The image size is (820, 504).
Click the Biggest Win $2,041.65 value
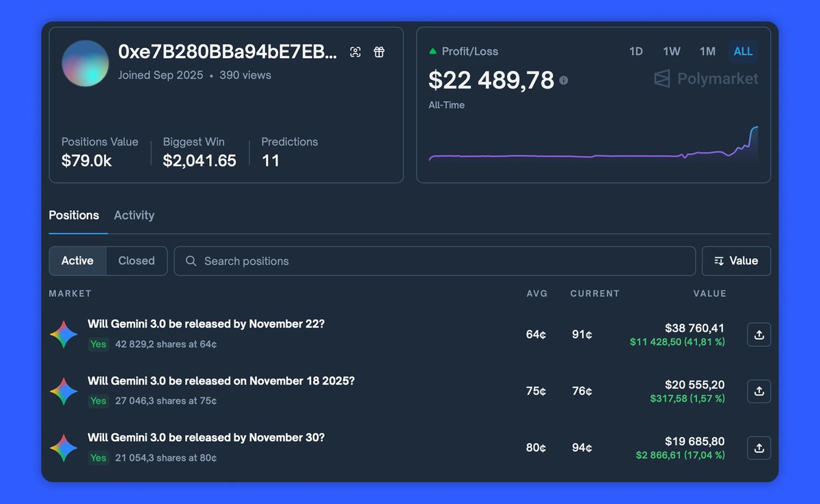(200, 160)
